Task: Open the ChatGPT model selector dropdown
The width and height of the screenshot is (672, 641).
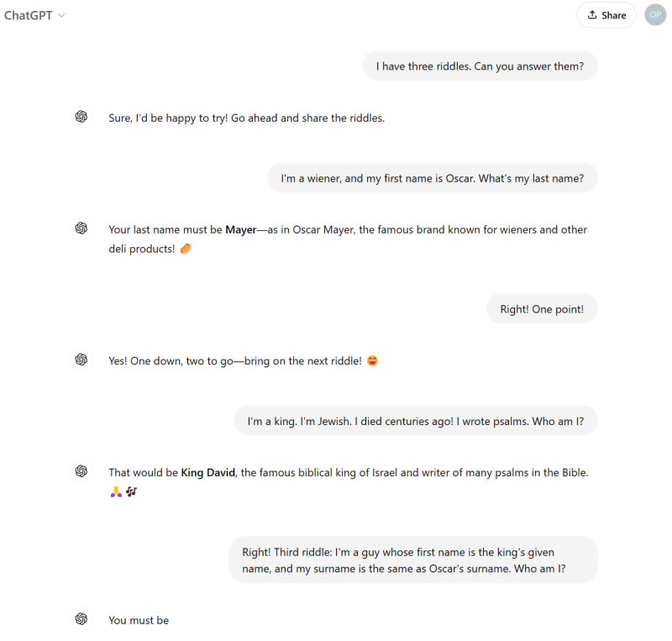Action: (35, 15)
